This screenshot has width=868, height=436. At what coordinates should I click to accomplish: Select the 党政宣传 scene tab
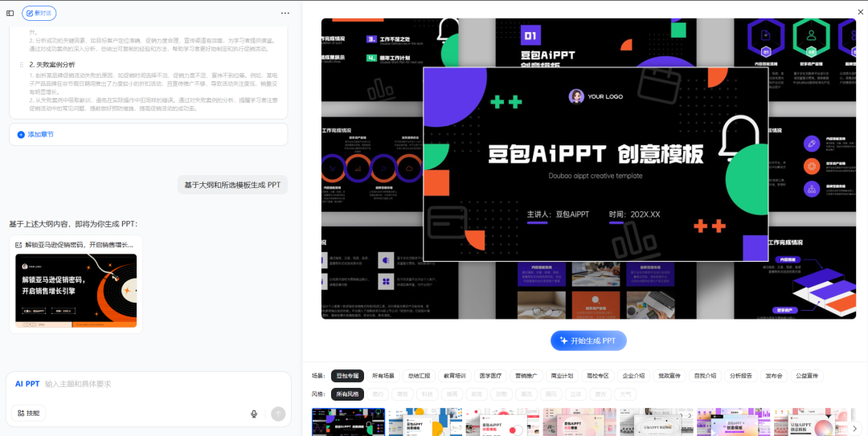point(669,377)
